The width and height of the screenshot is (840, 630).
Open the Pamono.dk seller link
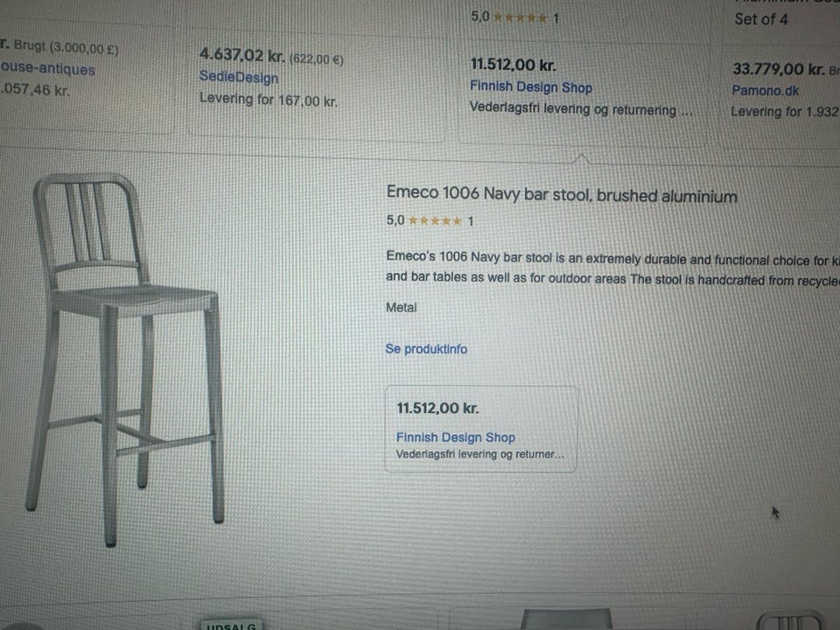click(765, 90)
